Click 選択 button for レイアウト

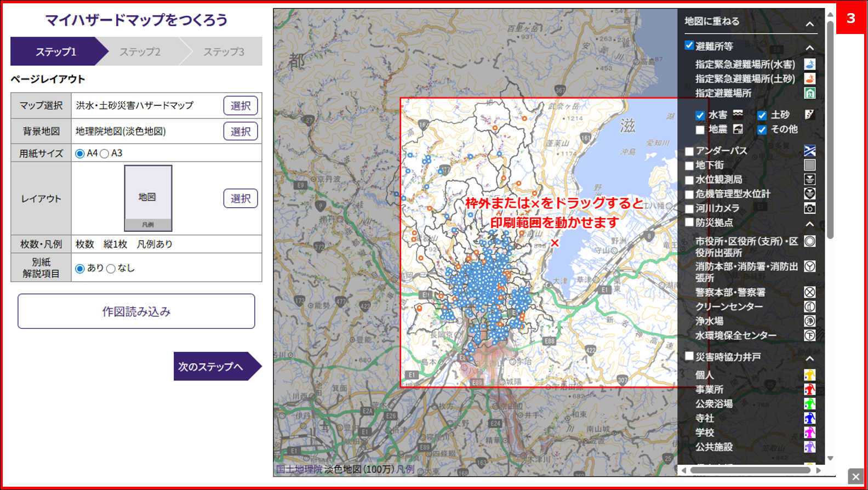[x=241, y=198]
